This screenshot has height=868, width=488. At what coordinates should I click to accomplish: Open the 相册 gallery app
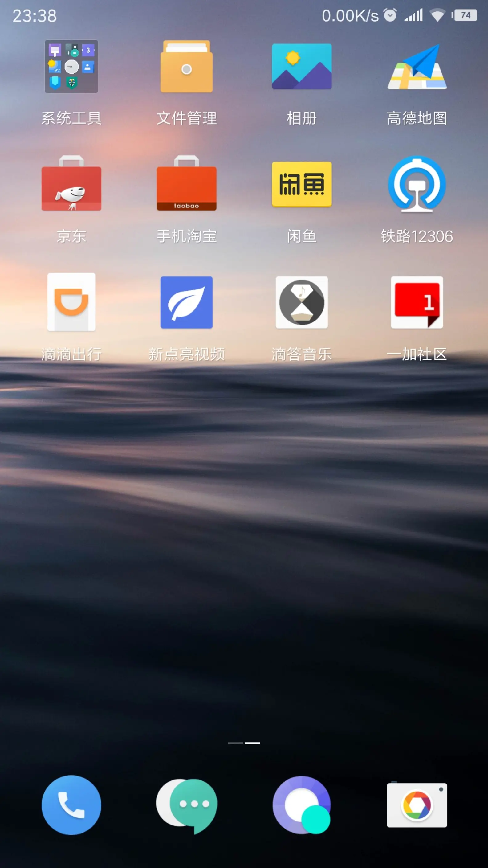point(302,66)
